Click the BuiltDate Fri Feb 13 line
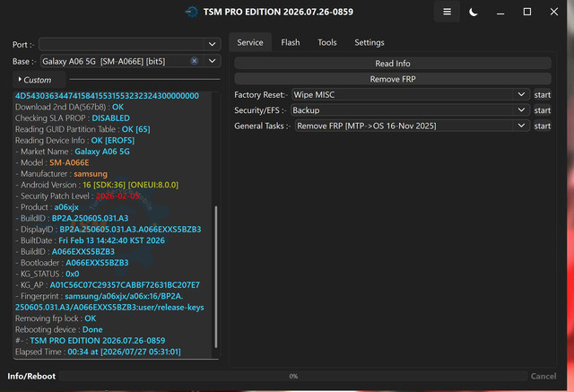Image resolution: width=574 pixels, height=392 pixels. tap(90, 240)
